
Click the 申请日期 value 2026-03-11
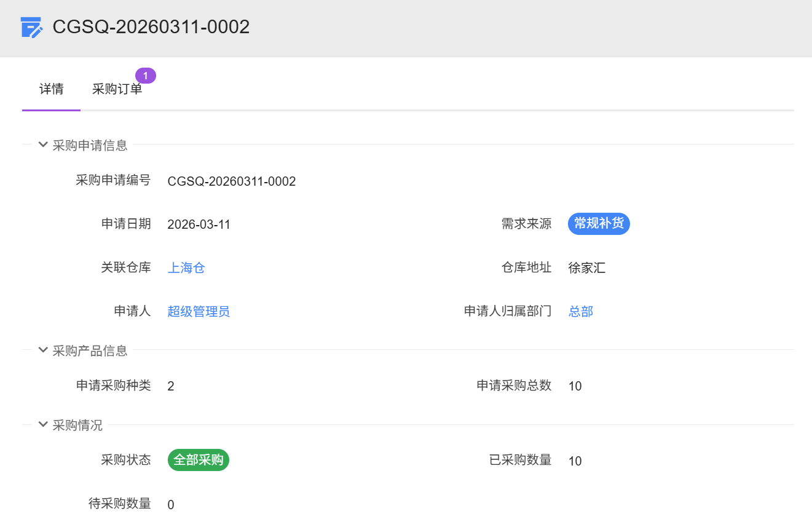coord(199,224)
